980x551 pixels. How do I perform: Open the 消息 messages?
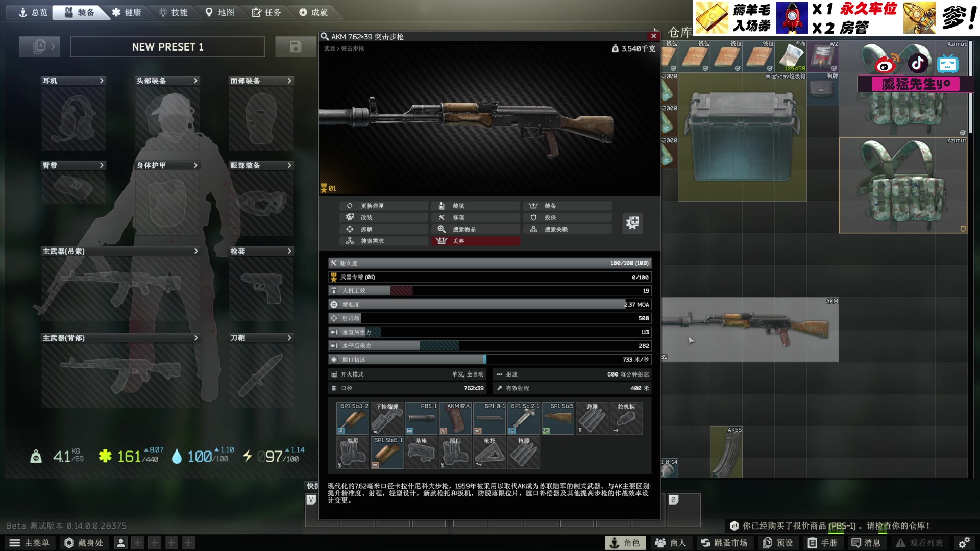pos(867,543)
